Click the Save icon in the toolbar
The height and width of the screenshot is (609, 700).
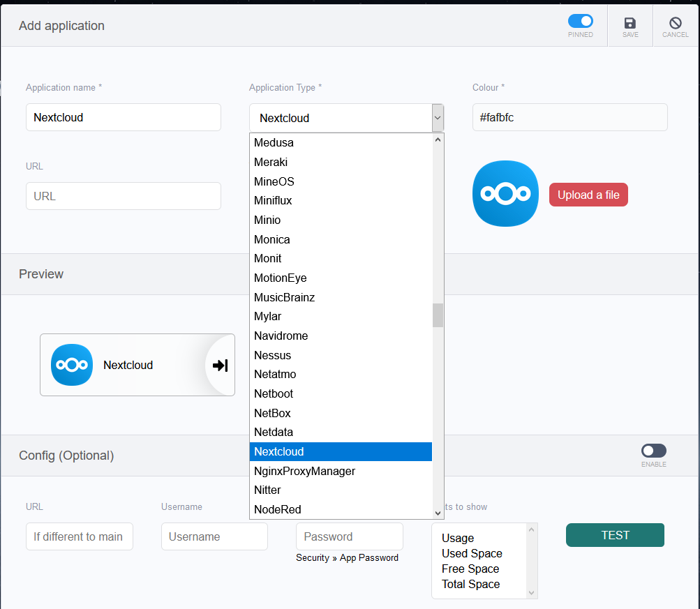click(x=630, y=25)
